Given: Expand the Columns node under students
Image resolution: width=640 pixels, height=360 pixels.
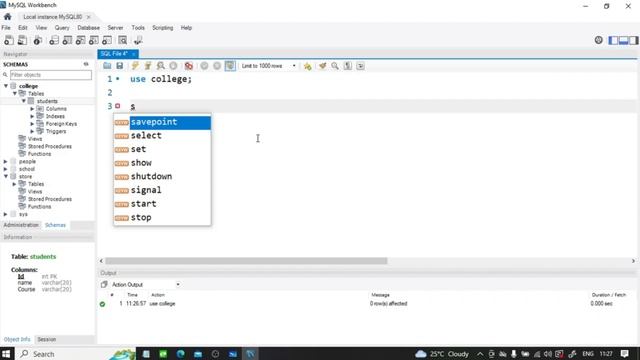Looking at the screenshot, I should tap(32, 109).
